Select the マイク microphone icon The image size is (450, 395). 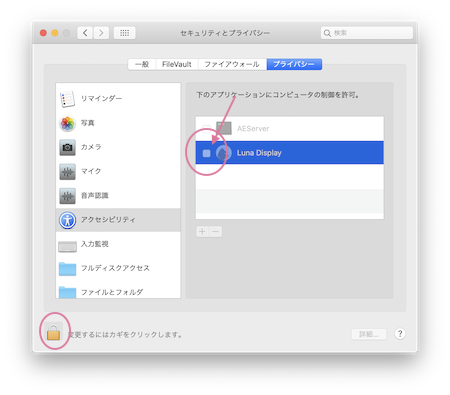click(x=67, y=172)
